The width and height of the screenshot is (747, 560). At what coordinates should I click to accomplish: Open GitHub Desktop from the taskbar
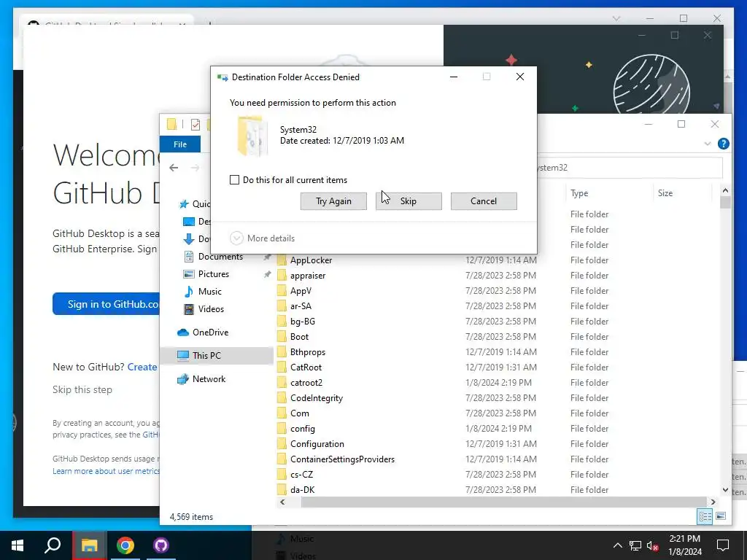tap(161, 545)
